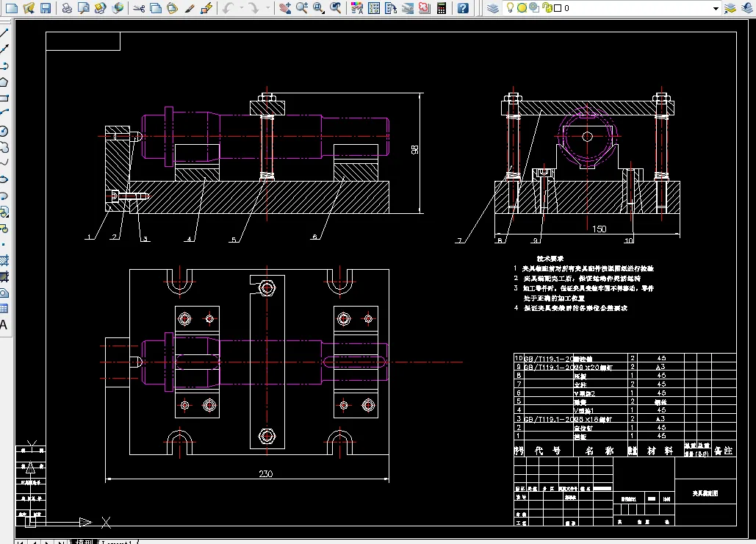The height and width of the screenshot is (544, 756).
Task: Open a drawing file from toolbar
Action: [29, 7]
